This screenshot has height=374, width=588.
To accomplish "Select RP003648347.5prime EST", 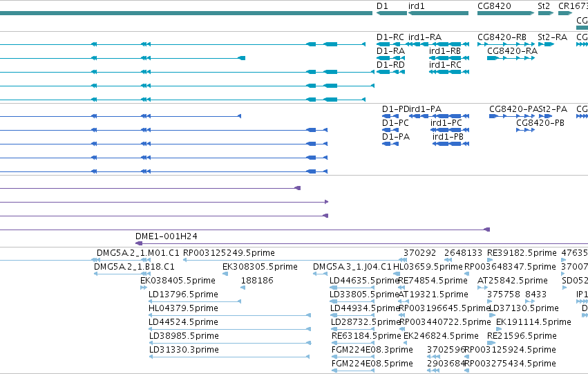I will coord(466,274).
